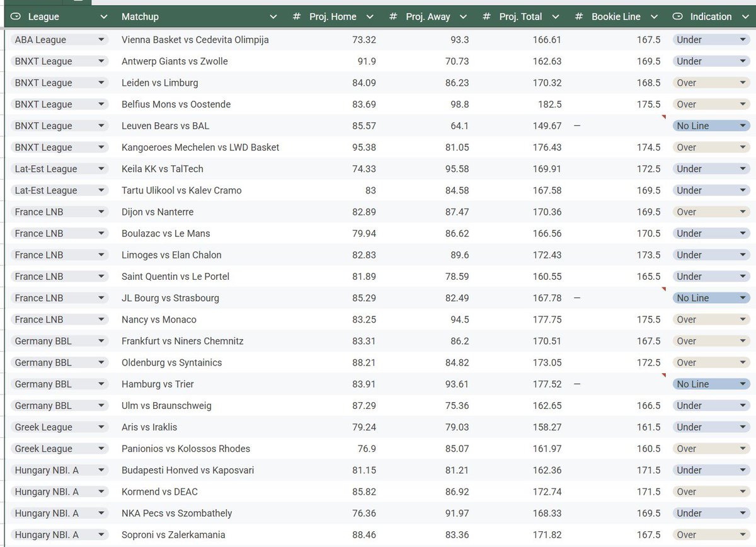Viewport: 756px width, 547px height.
Task: Open the Over indication chip for Nancy vs Monaco
Action: pos(711,320)
